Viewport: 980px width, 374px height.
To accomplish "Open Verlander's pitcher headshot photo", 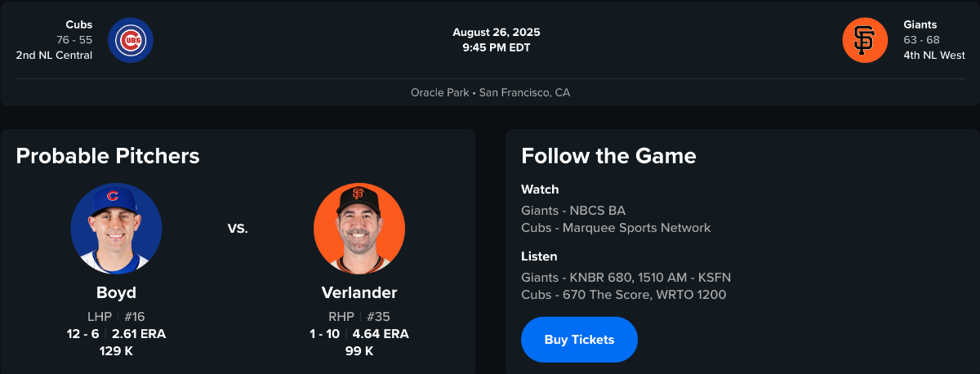I will click(359, 229).
